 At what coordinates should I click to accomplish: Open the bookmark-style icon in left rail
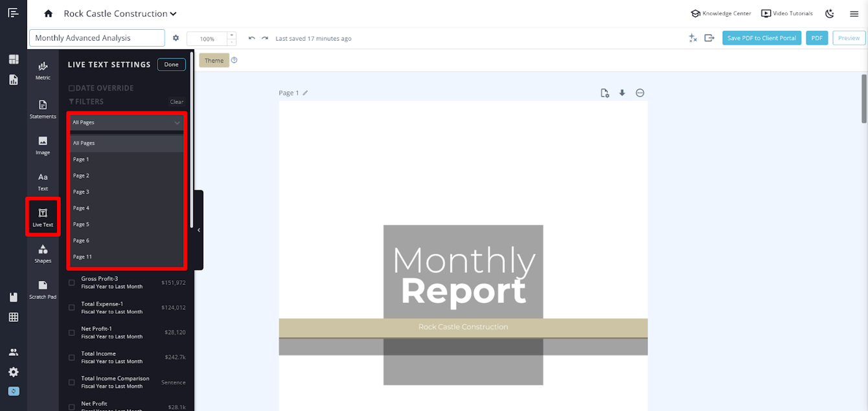[x=14, y=297]
